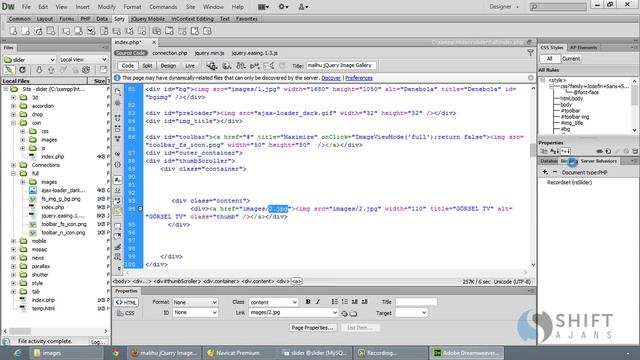
Task: Toggle Code view button
Action: click(128, 66)
